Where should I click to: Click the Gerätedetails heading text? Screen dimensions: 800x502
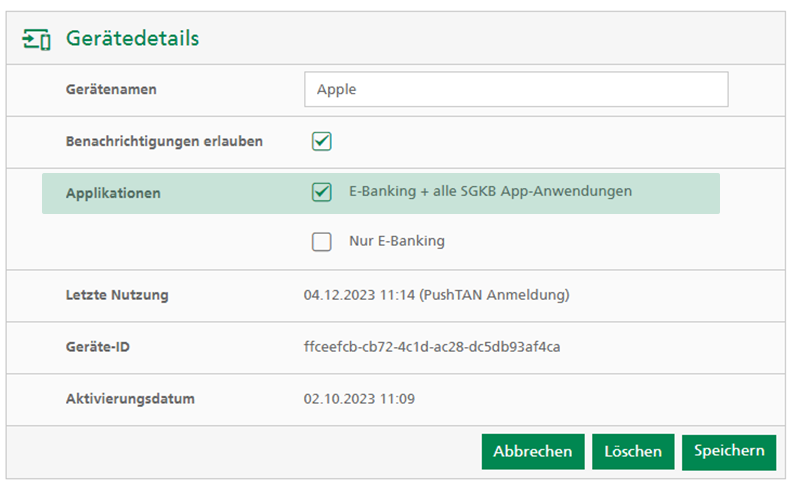133,38
